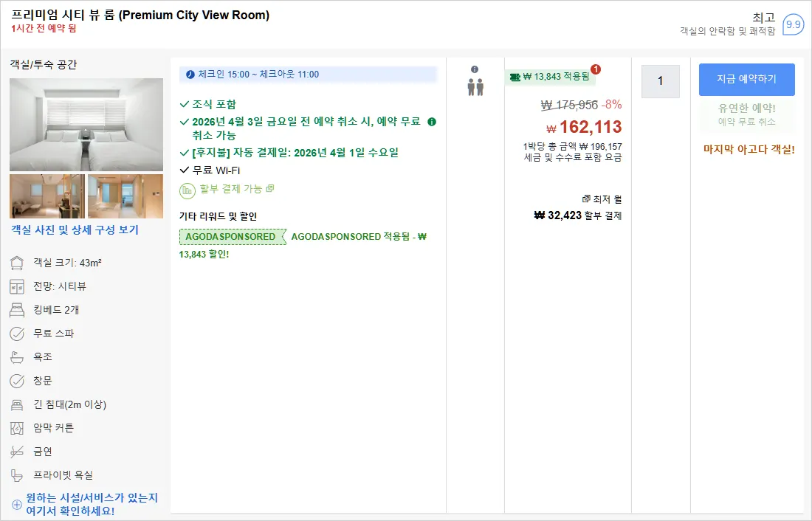Image resolution: width=812 pixels, height=521 pixels.
Task: Click the Book Now (지금 예약하기) button
Action: [x=747, y=79]
